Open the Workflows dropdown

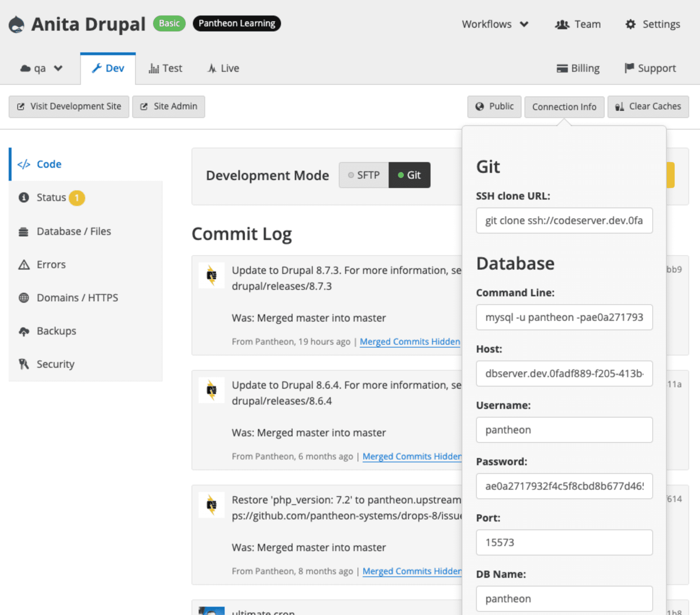(495, 24)
